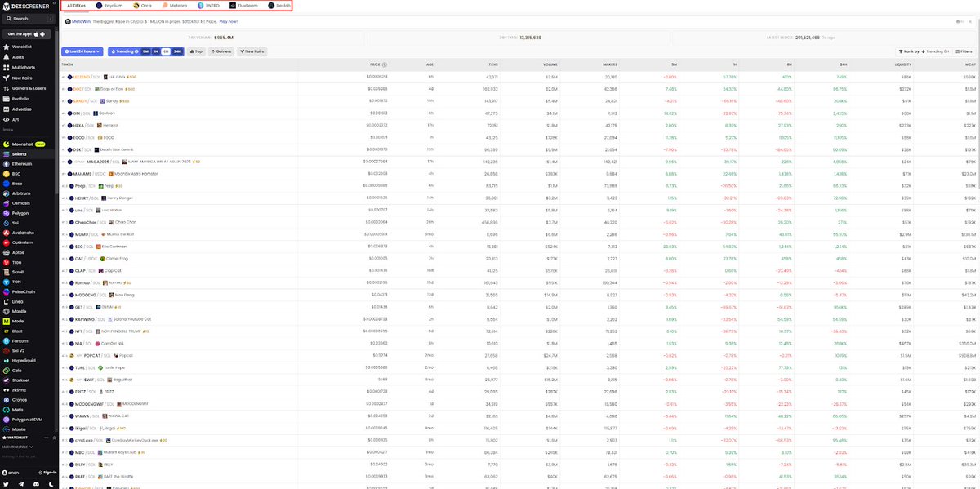Sort by the LIQUIDITY column header

click(902, 64)
